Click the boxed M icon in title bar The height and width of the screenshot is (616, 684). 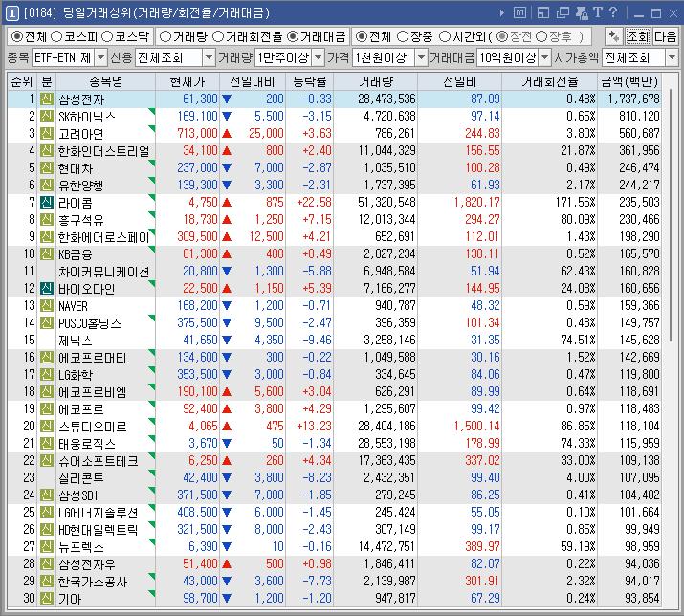(519, 12)
